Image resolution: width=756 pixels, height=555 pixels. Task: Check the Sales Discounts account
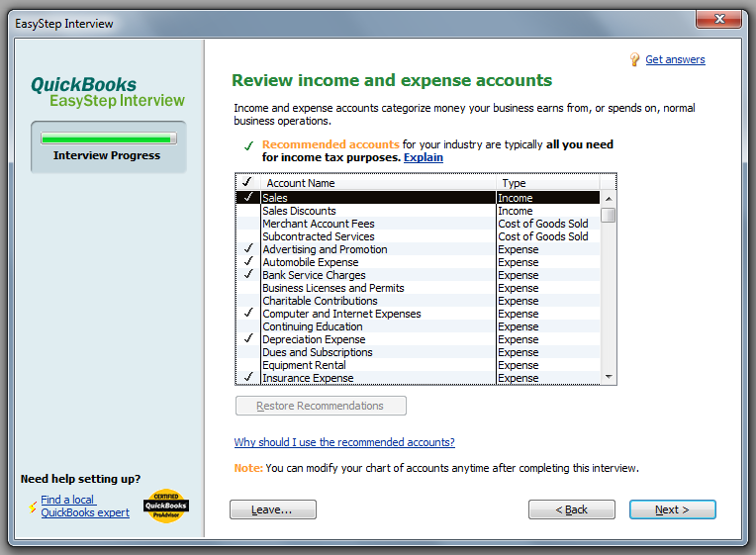[x=248, y=211]
